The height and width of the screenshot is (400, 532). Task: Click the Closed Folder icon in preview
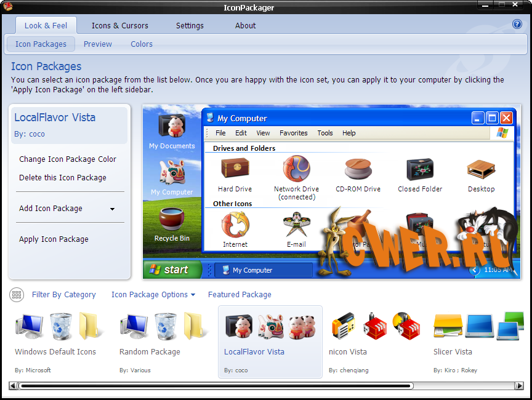click(420, 169)
